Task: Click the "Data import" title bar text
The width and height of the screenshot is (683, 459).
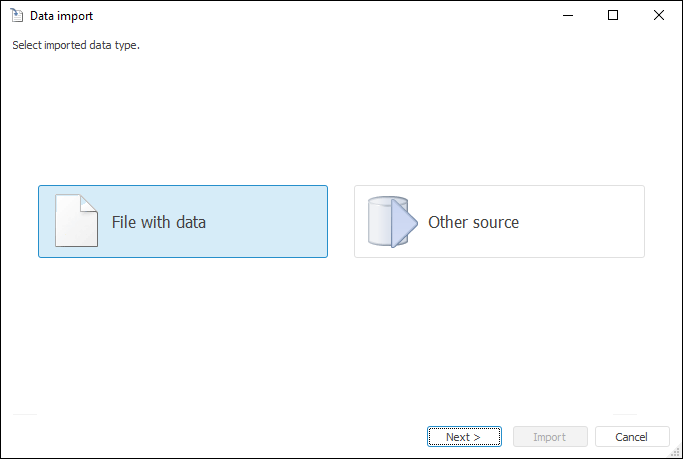Action: point(62,16)
